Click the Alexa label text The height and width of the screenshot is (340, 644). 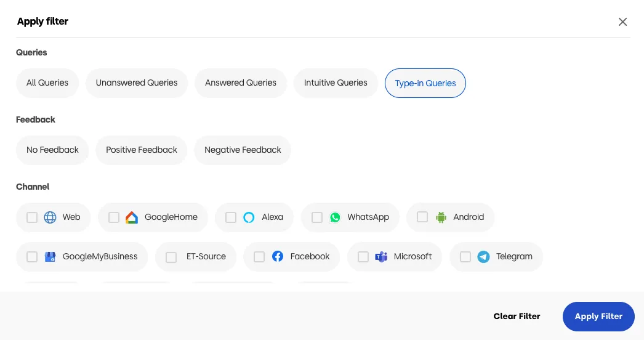[x=272, y=217]
